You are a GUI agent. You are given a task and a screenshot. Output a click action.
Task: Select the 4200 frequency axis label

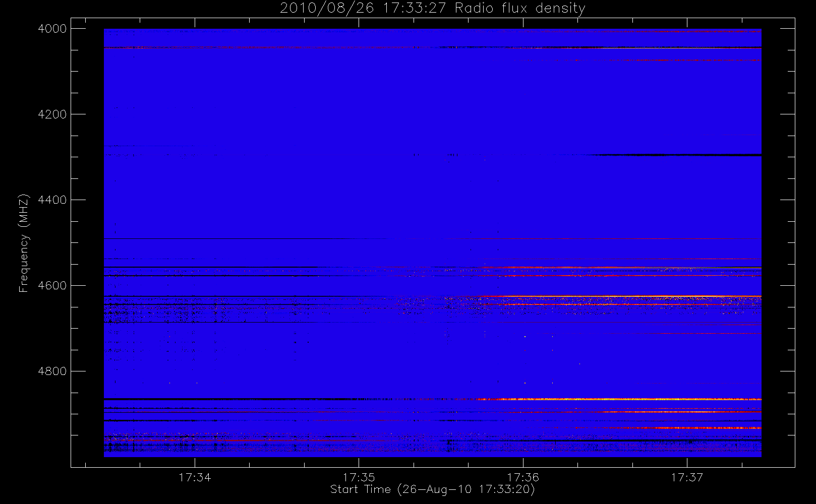coord(52,114)
